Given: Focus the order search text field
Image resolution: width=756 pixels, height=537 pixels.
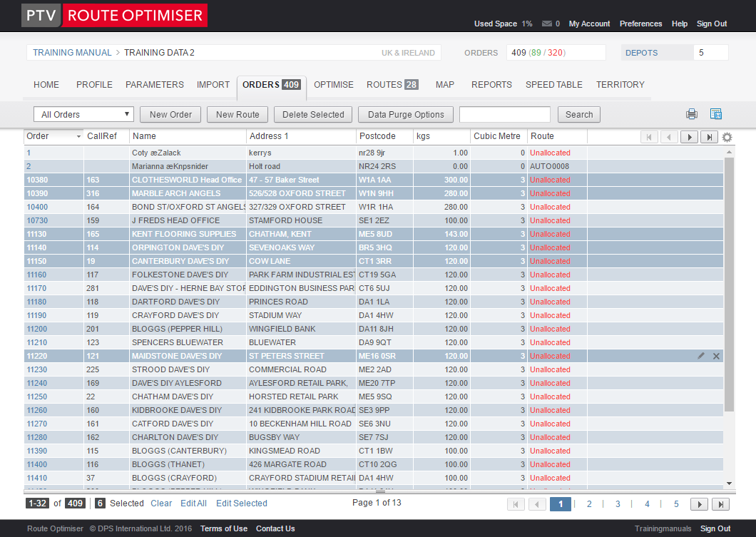Looking at the screenshot, I should point(505,115).
